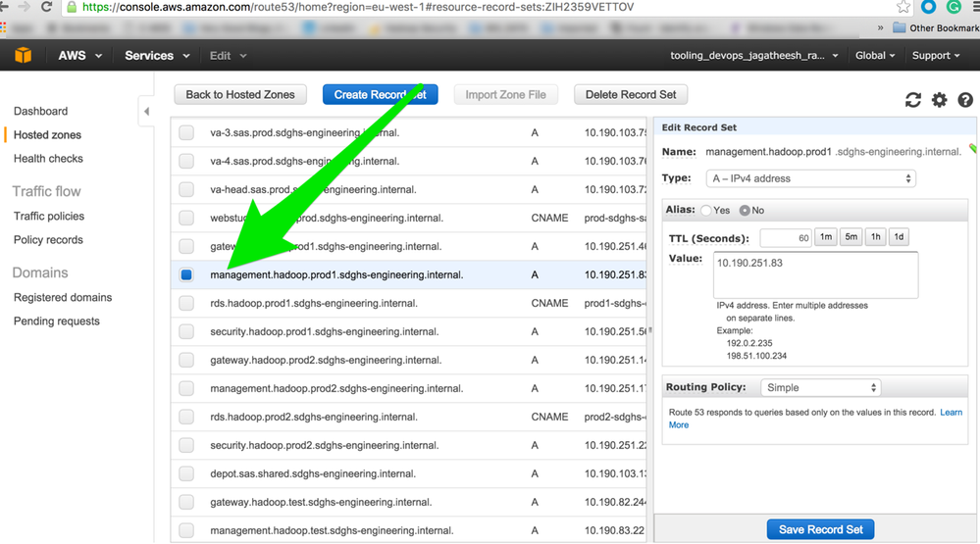
Task: Select row management.hadoop.prod2.sdghs-engineering.internal.
Action: (409, 388)
